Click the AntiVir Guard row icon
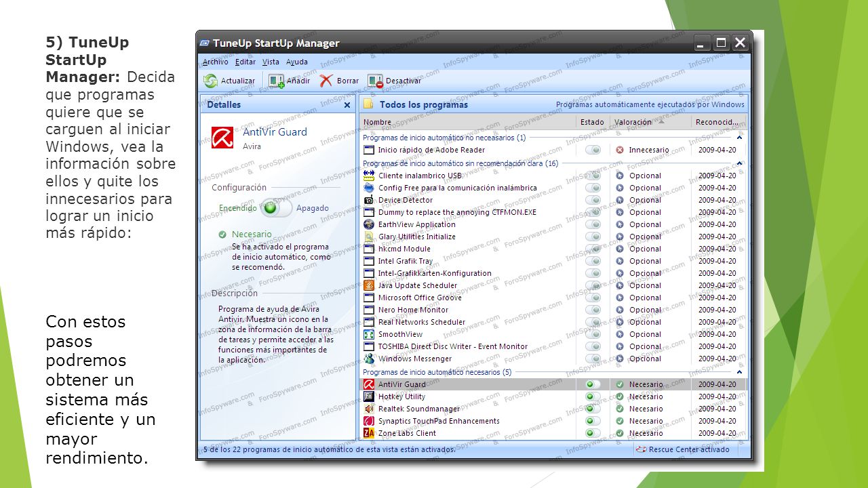The image size is (868, 488). [369, 384]
